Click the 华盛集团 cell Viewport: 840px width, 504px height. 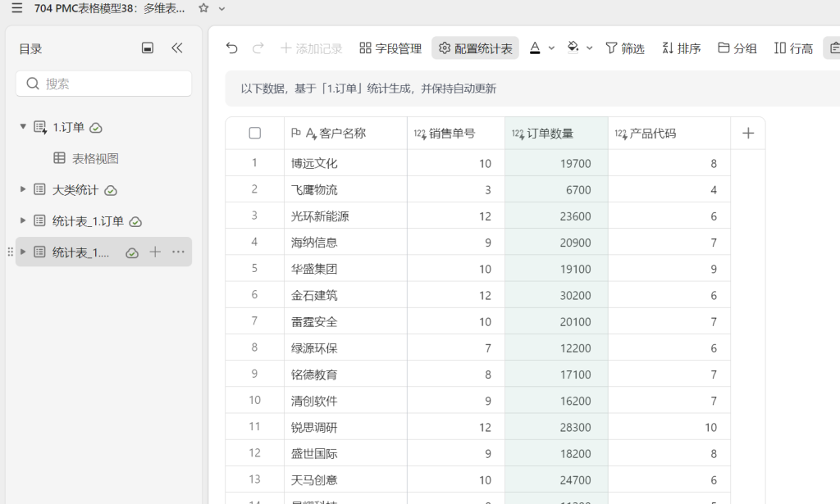(x=345, y=269)
